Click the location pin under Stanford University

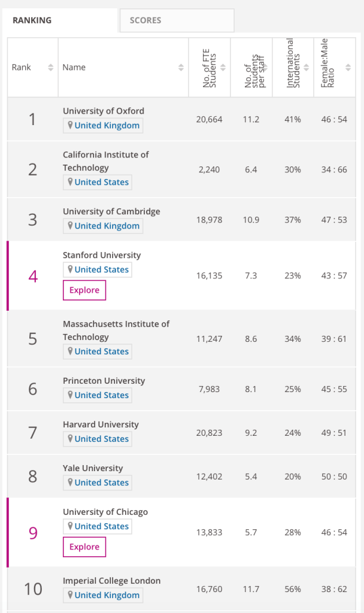[x=70, y=270]
